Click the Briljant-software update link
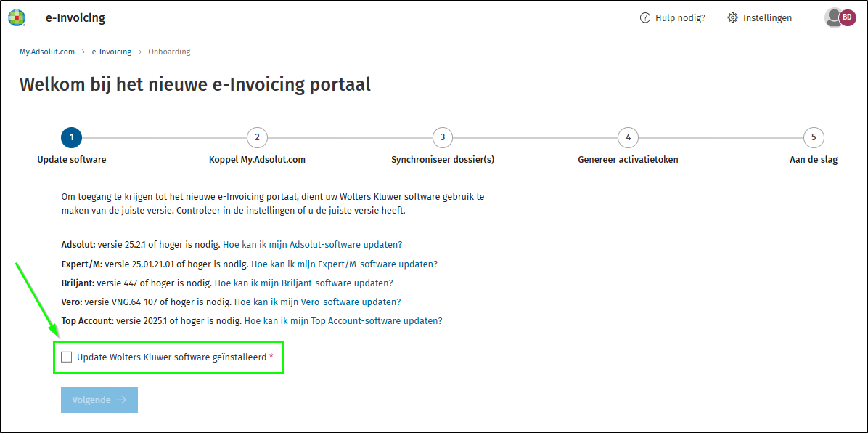Viewport: 868px width, 433px height. coord(303,283)
